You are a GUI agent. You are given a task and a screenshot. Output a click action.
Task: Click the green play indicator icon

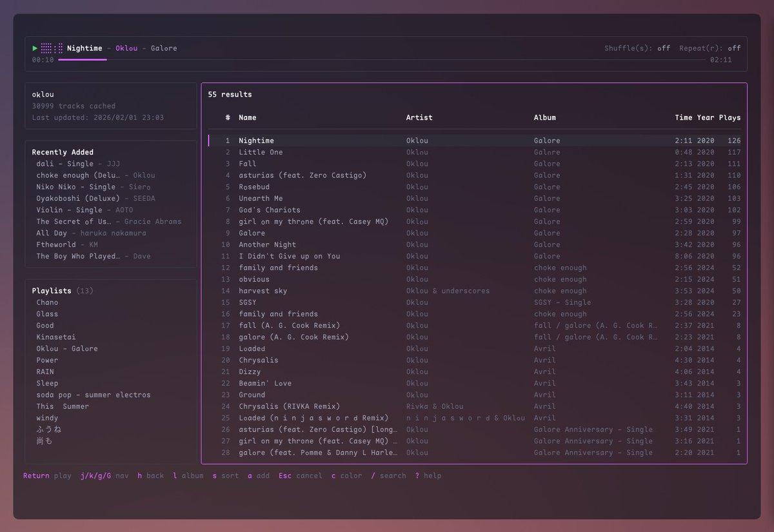35,48
